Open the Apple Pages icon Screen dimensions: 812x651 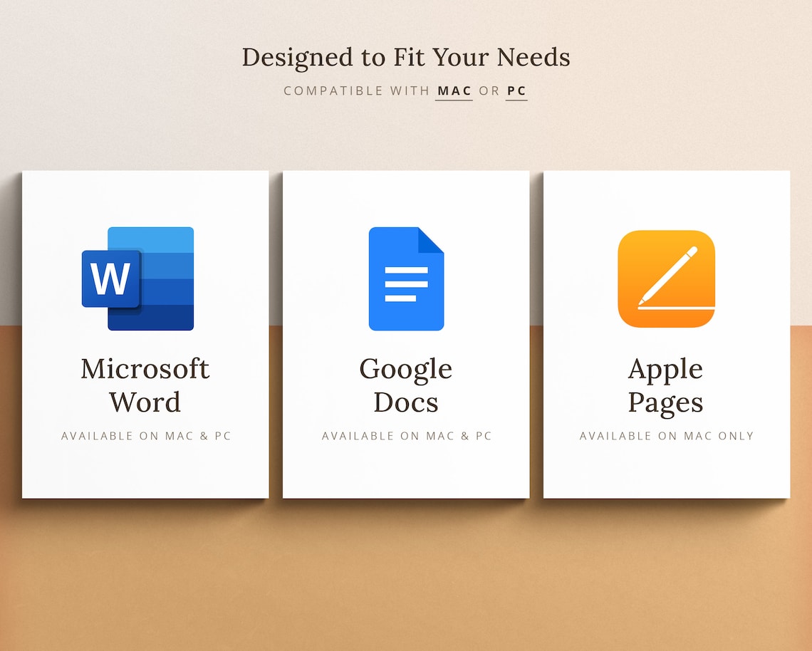click(666, 279)
